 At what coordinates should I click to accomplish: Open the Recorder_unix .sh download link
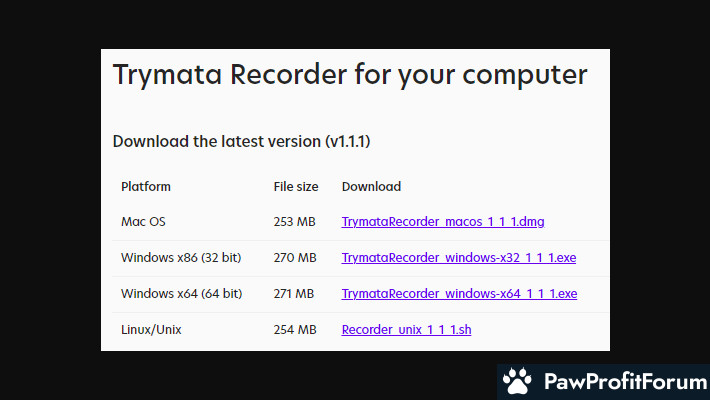[x=406, y=329]
